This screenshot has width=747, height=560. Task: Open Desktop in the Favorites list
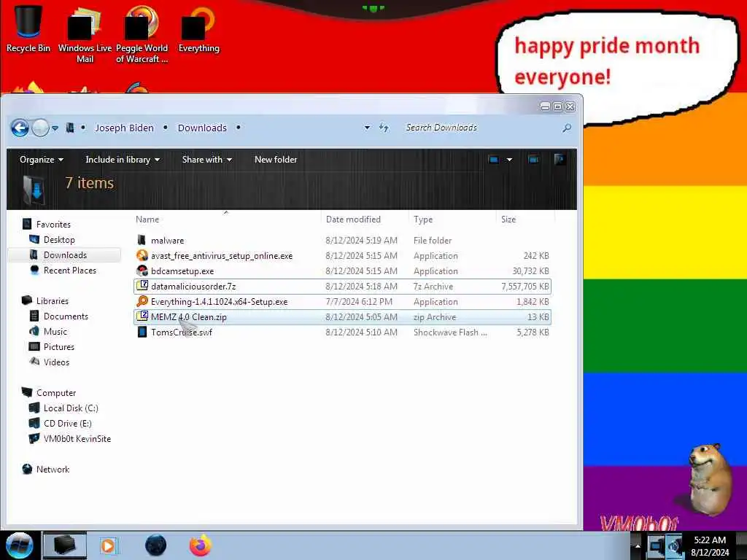[x=59, y=239]
